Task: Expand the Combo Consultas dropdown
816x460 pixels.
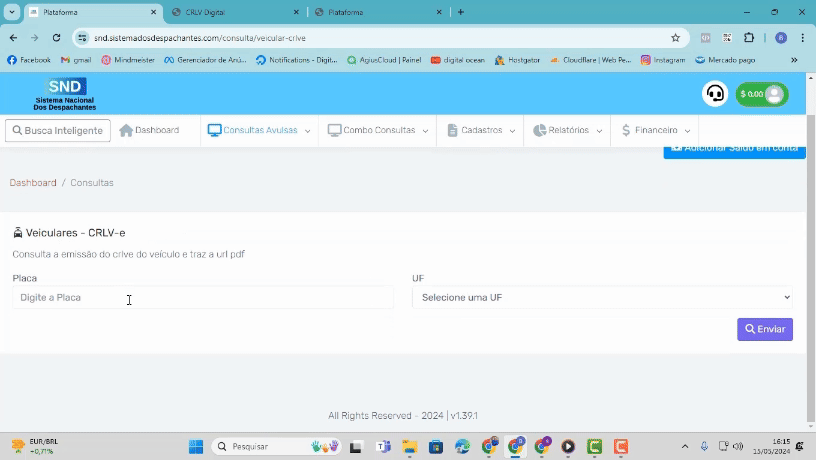Action: 378,130
